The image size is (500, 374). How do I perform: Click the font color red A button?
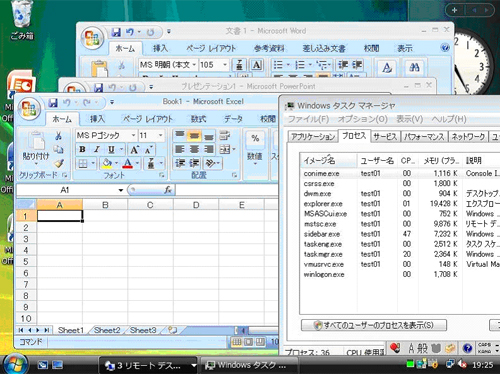pyautogui.click(x=128, y=163)
